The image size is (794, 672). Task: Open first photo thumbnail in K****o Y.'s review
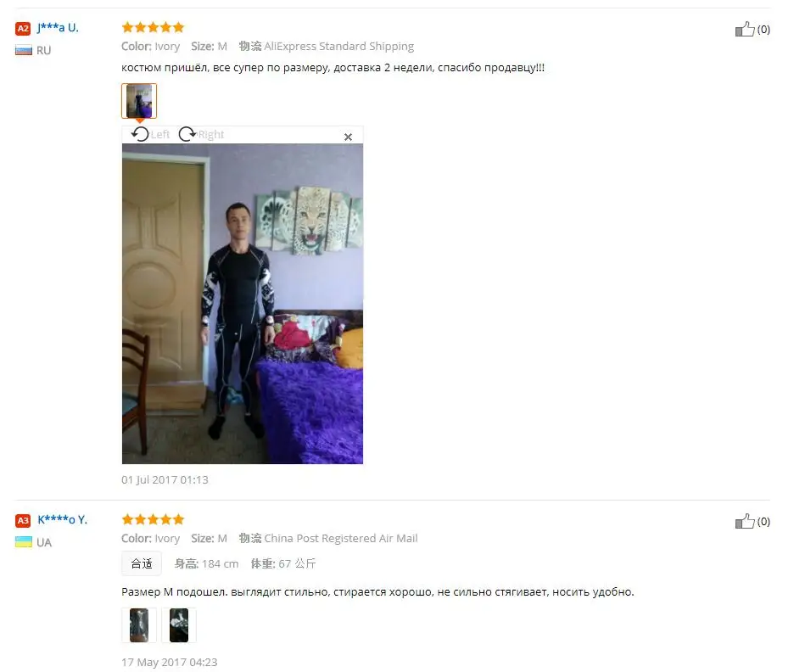[139, 624]
